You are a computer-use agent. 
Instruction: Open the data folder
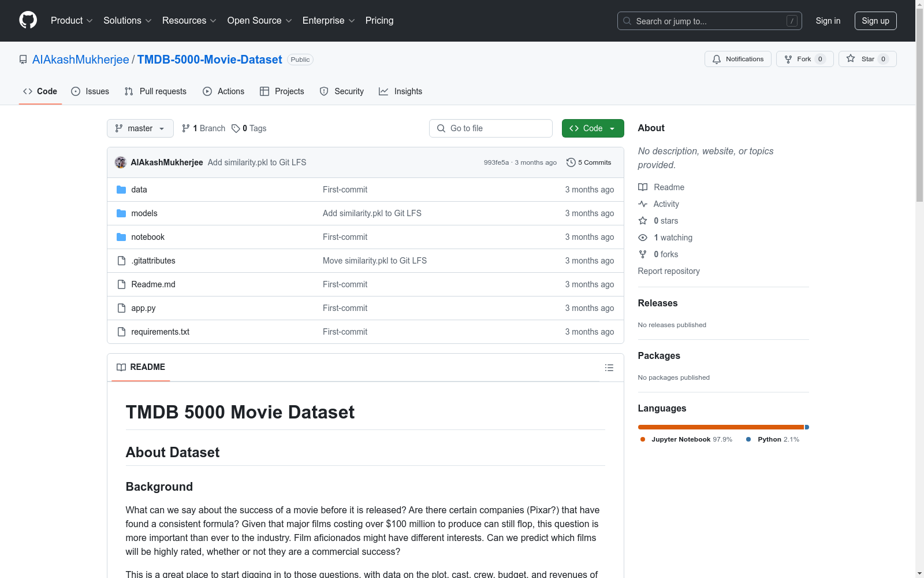(139, 190)
